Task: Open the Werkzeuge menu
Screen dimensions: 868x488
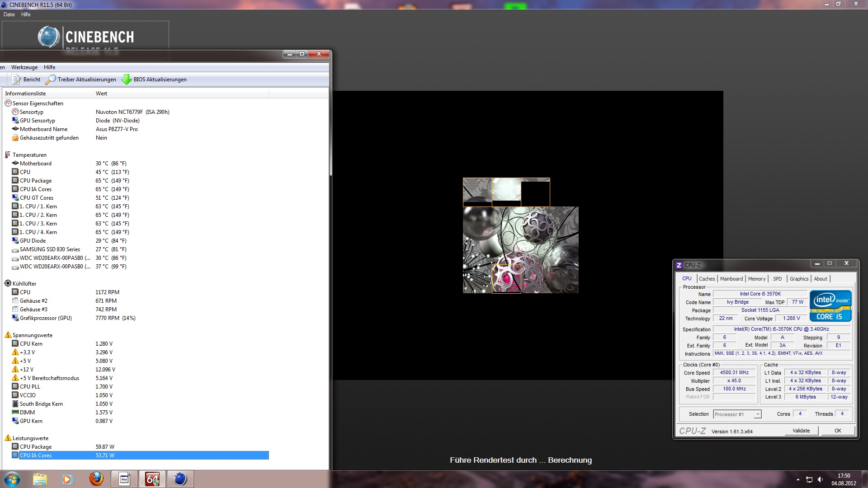Action: pyautogui.click(x=24, y=67)
